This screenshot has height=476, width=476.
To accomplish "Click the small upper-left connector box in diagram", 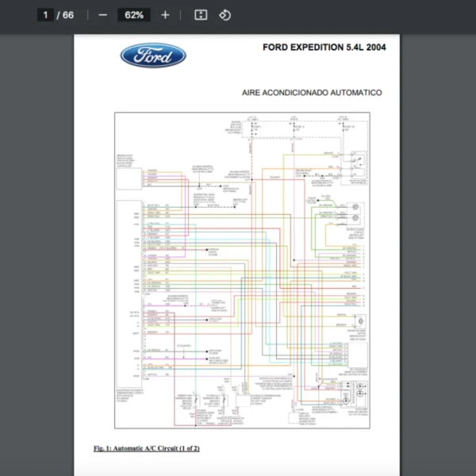I will (128, 172).
